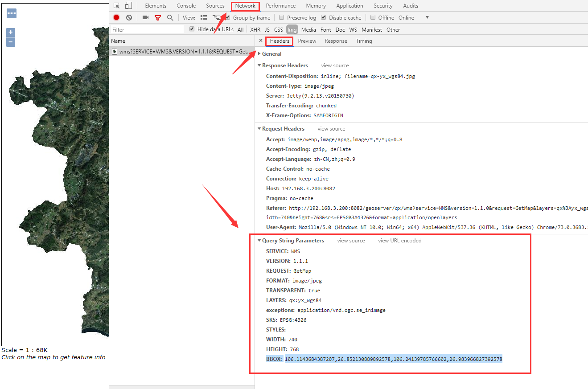This screenshot has width=588, height=389.
Task: Toggle the request filter funnel icon
Action: [x=157, y=17]
